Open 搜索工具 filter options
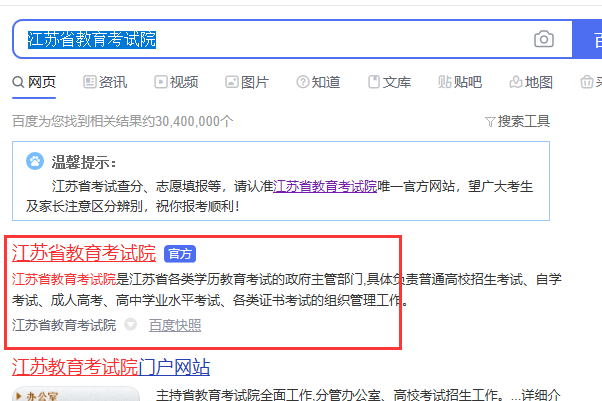Image resolution: width=602 pixels, height=401 pixels. pyautogui.click(x=517, y=121)
